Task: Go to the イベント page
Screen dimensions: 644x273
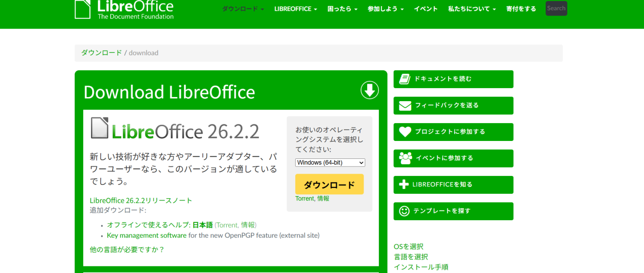Action: (426, 9)
